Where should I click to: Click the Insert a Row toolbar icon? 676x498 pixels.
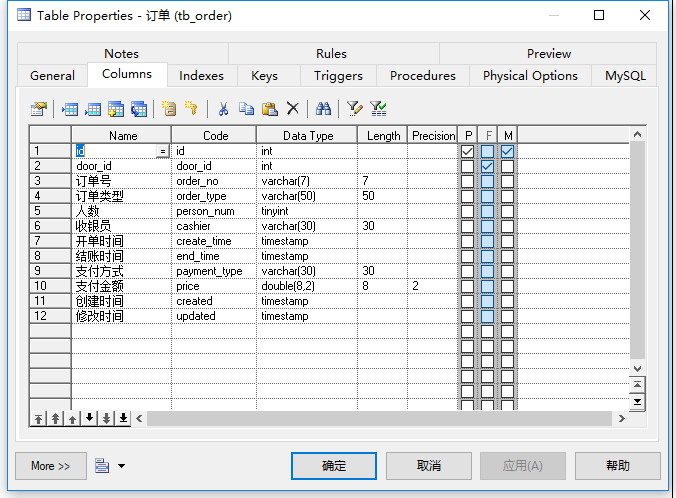70,109
